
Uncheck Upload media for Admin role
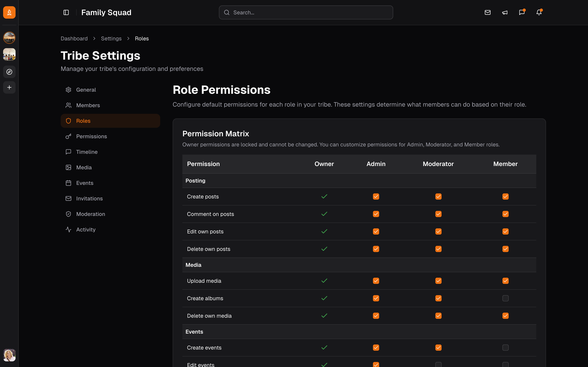click(376, 281)
